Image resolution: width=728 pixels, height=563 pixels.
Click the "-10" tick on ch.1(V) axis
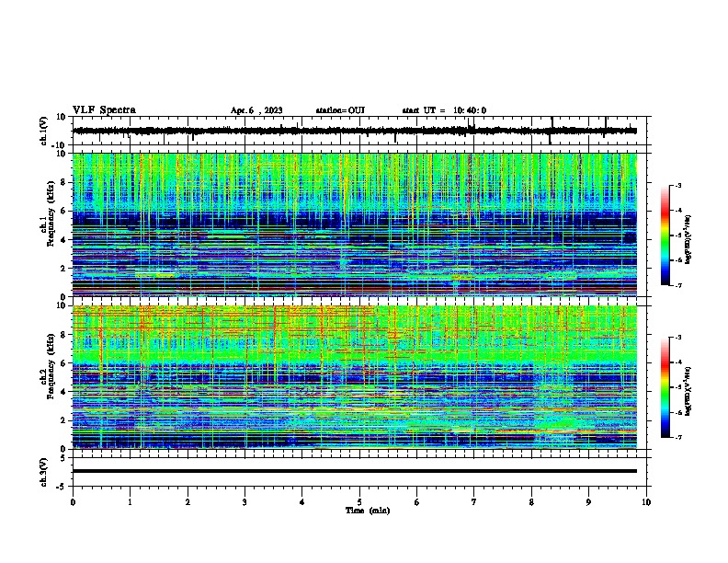coord(59,145)
